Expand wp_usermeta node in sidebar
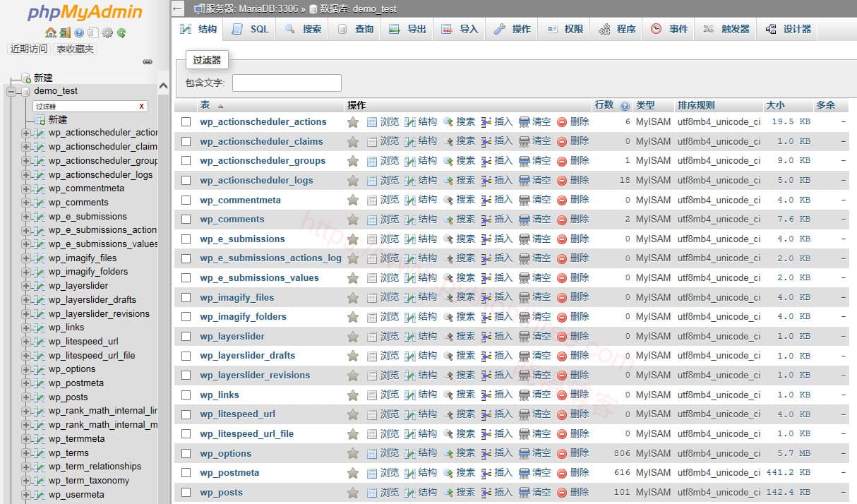 [25, 495]
